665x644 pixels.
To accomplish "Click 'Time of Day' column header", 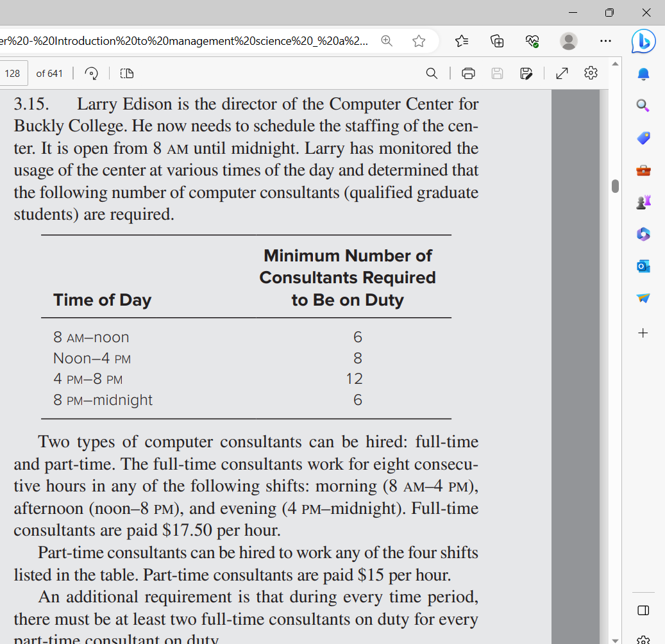I will pyautogui.click(x=102, y=300).
